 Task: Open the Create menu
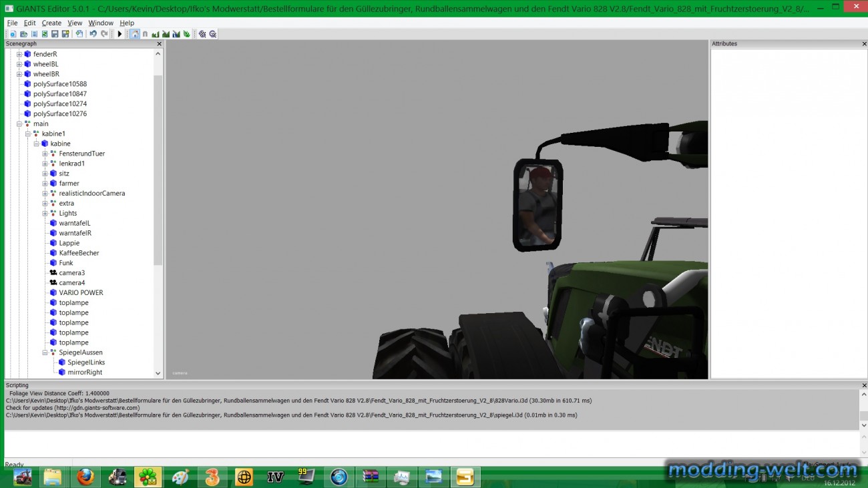tap(51, 23)
